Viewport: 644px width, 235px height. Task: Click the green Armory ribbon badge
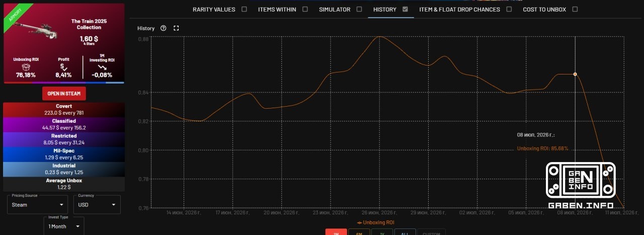click(16, 15)
